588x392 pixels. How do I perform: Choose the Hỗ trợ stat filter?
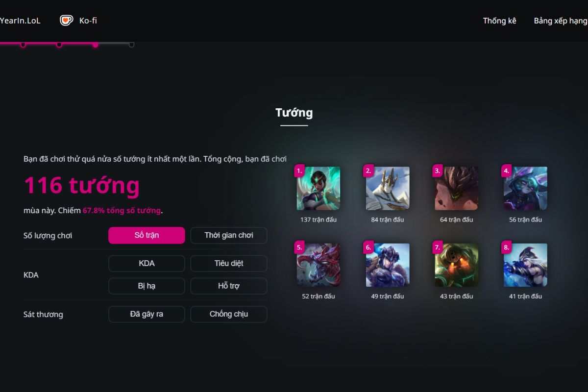coord(229,286)
